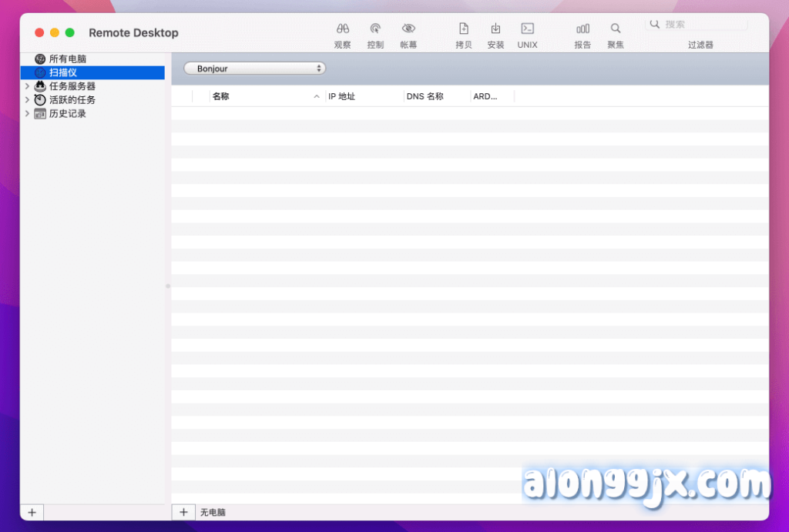The width and height of the screenshot is (789, 532).
Task: Click the Curtain (帐幕) eye icon
Action: tap(408, 28)
